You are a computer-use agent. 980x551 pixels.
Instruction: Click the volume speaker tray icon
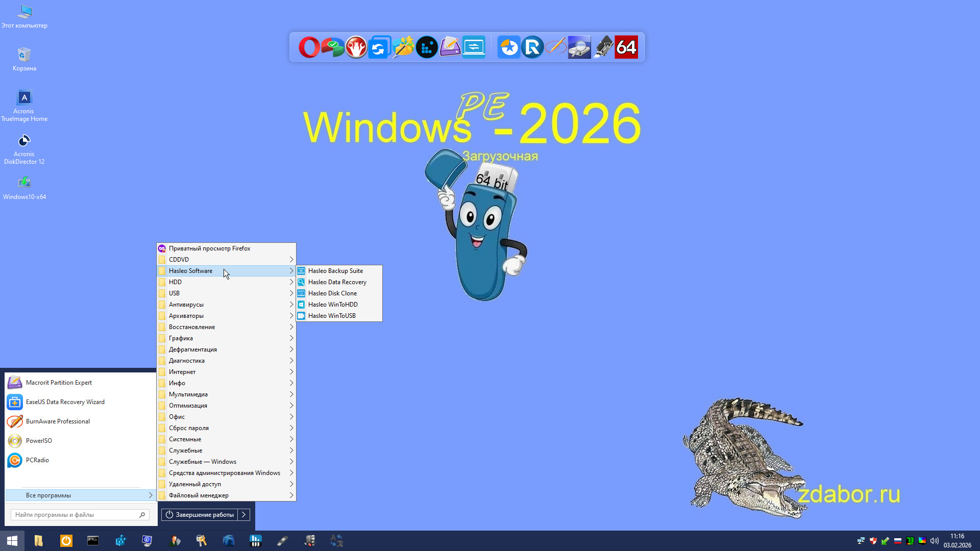click(x=934, y=541)
